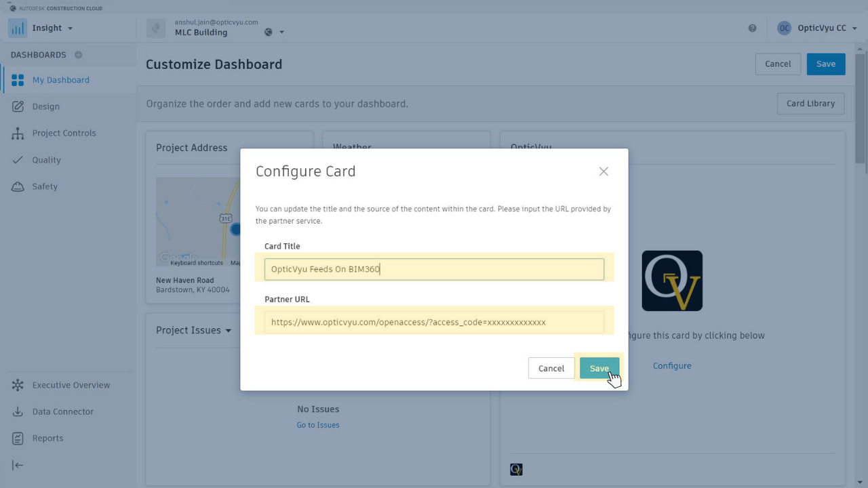Click the Insight module bar chart icon
The image size is (868, 488).
[x=17, y=28]
